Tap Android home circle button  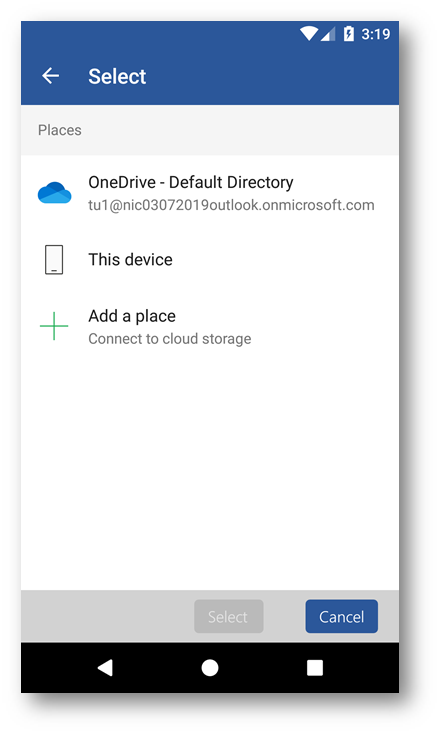click(x=210, y=668)
